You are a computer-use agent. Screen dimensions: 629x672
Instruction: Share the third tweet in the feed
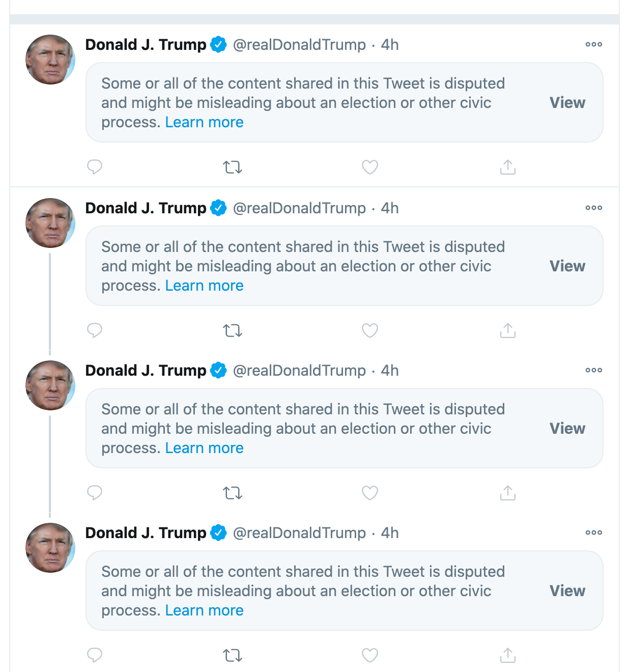[508, 493]
